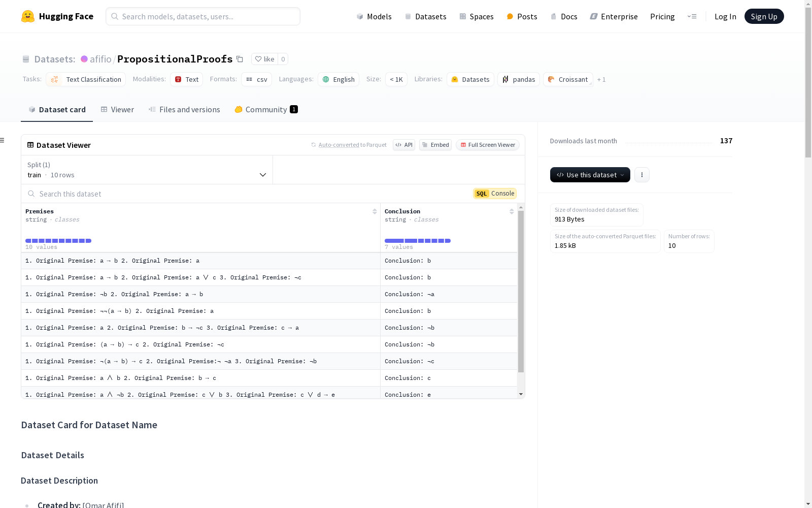Focus the Search this dataset field

(246, 194)
